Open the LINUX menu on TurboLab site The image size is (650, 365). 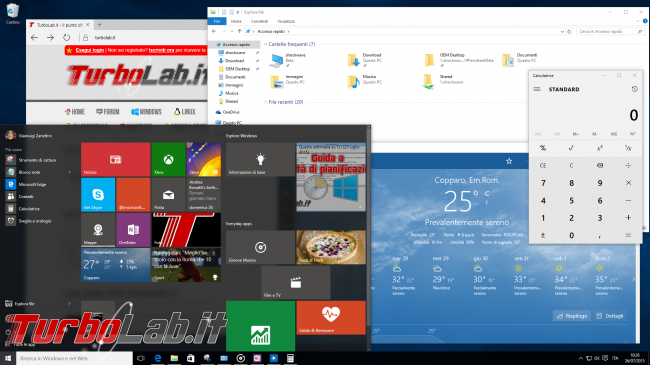point(185,112)
